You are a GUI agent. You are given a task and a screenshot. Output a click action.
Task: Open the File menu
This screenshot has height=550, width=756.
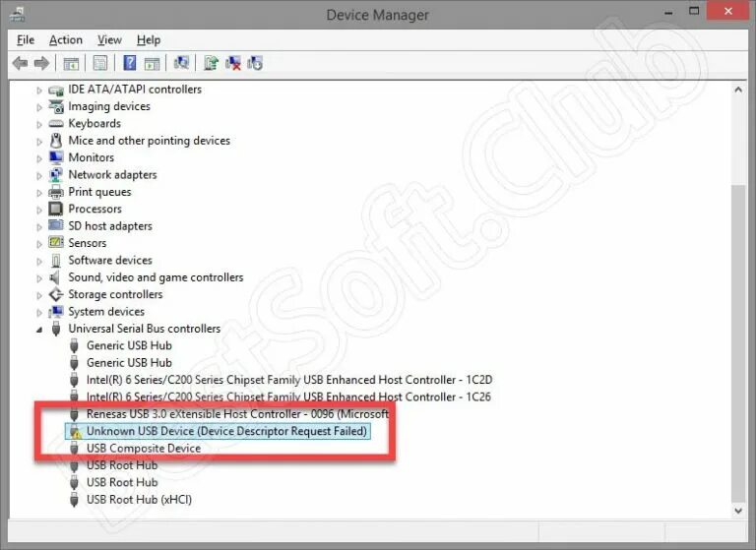(26, 40)
